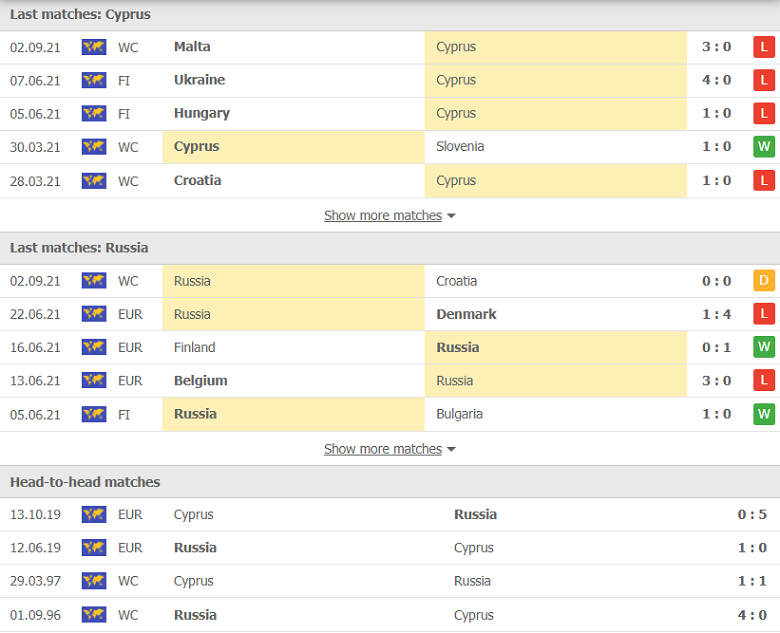780x633 pixels.
Task: Click the dropdown arrow beside Cyprus Show more matches
Action: 451,216
